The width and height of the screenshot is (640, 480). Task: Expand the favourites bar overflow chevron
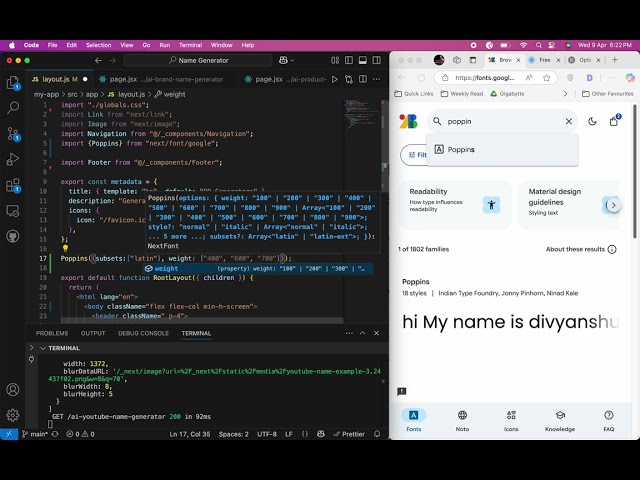565,94
